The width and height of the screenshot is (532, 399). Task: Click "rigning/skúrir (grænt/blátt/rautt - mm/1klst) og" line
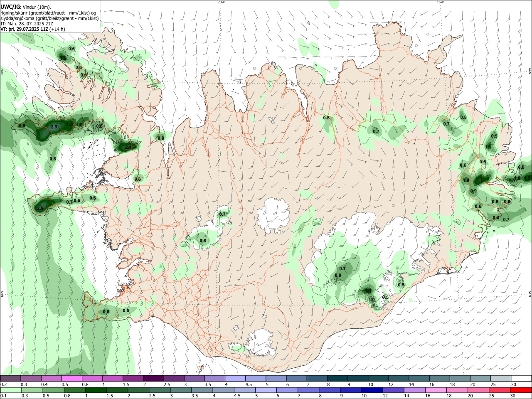coord(49,13)
